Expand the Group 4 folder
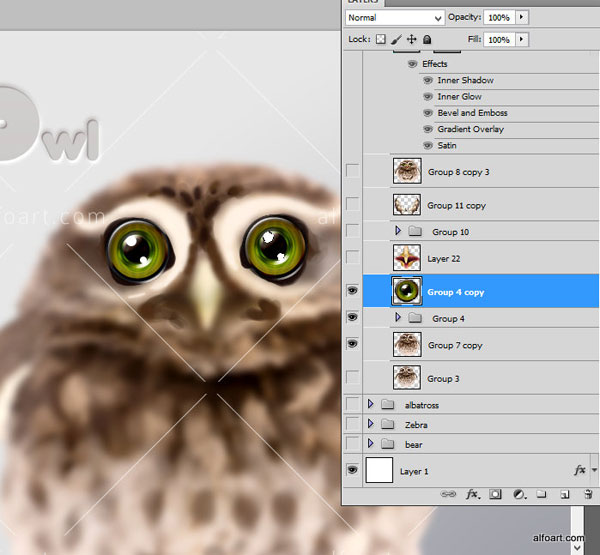The height and width of the screenshot is (555, 600). pyautogui.click(x=398, y=317)
